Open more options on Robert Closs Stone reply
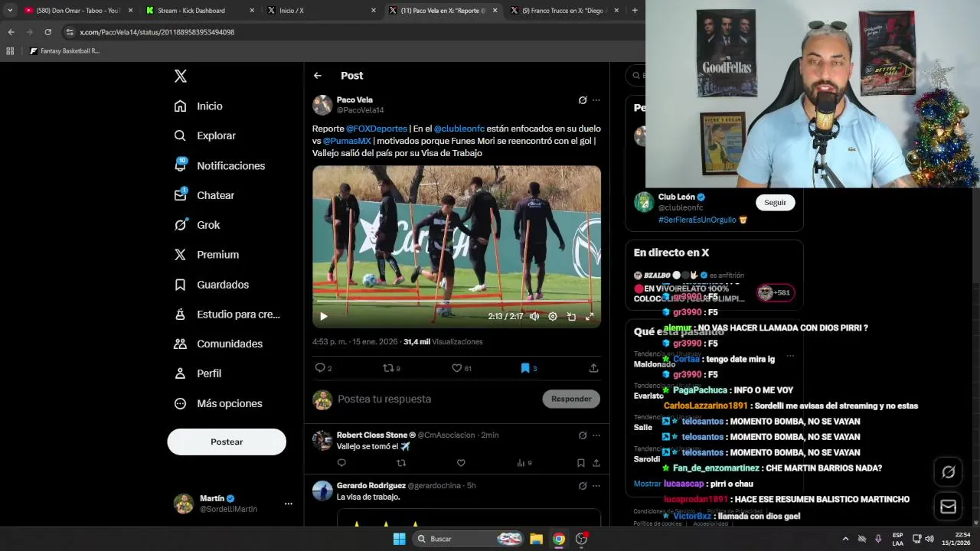The height and width of the screenshot is (551, 980). click(596, 435)
